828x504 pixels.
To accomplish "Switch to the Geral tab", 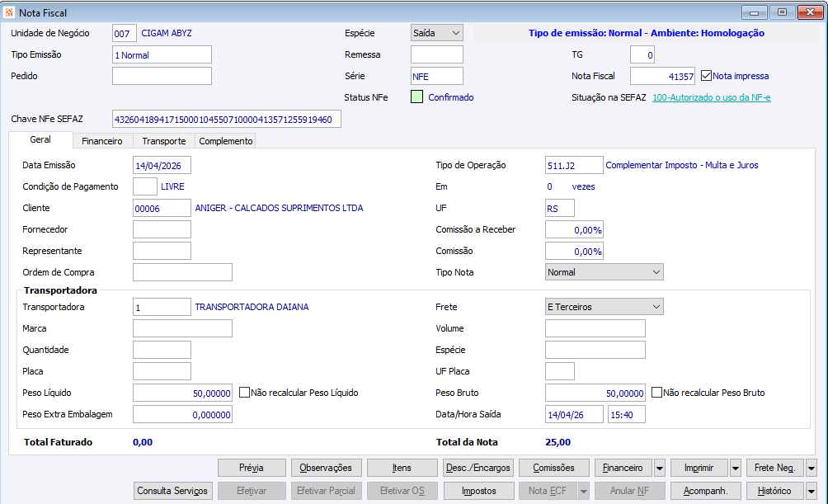I will tap(40, 139).
